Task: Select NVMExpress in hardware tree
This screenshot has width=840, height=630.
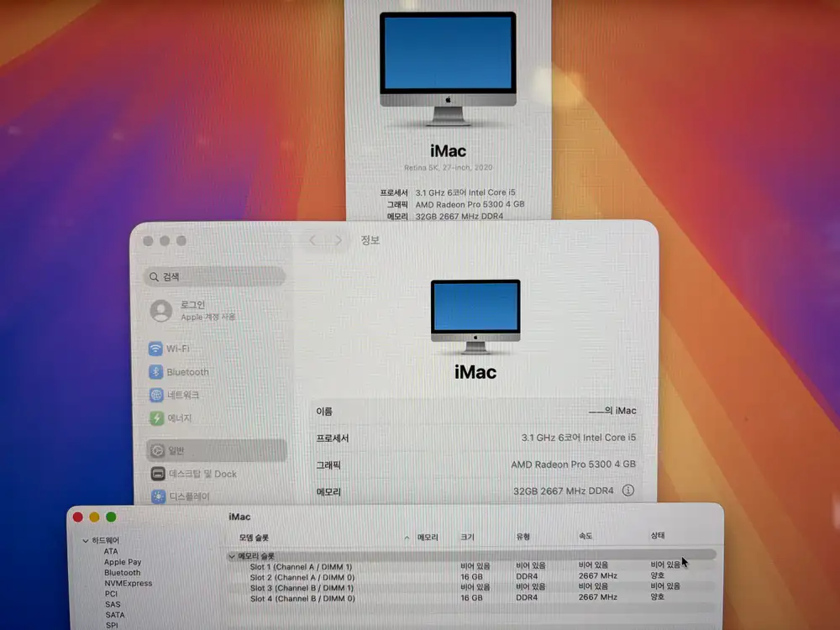Action: pyautogui.click(x=128, y=584)
